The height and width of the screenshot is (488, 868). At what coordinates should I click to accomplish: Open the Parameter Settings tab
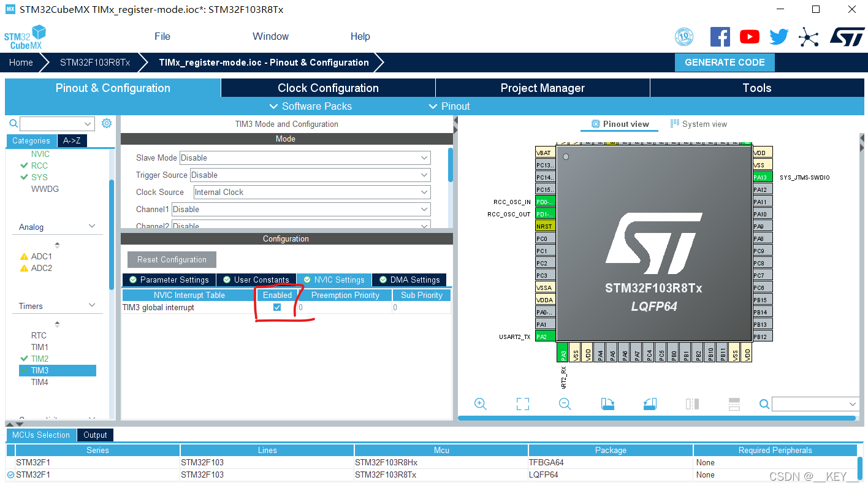click(x=169, y=280)
